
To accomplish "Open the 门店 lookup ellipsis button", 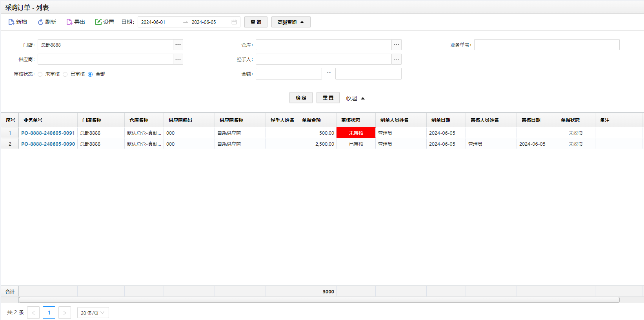I will coord(178,45).
